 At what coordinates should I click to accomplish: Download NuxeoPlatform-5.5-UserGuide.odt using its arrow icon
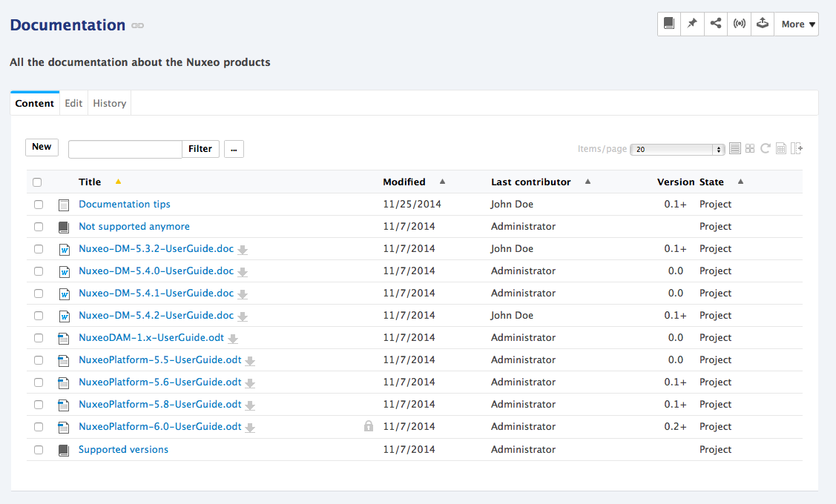pos(250,361)
